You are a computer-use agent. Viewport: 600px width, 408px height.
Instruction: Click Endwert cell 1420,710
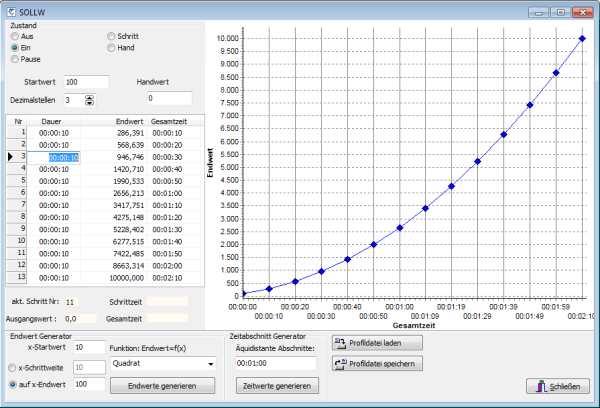pyautogui.click(x=114, y=169)
